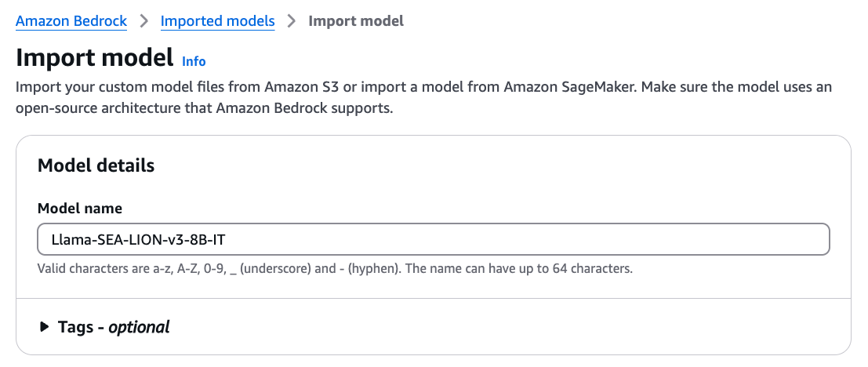This screenshot has height=367, width=868.
Task: Click the Import model page heading
Action: 95,57
